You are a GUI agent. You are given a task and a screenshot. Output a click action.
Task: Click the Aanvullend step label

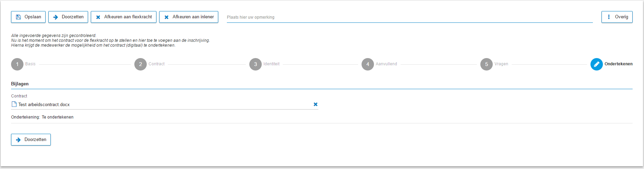(x=386, y=64)
